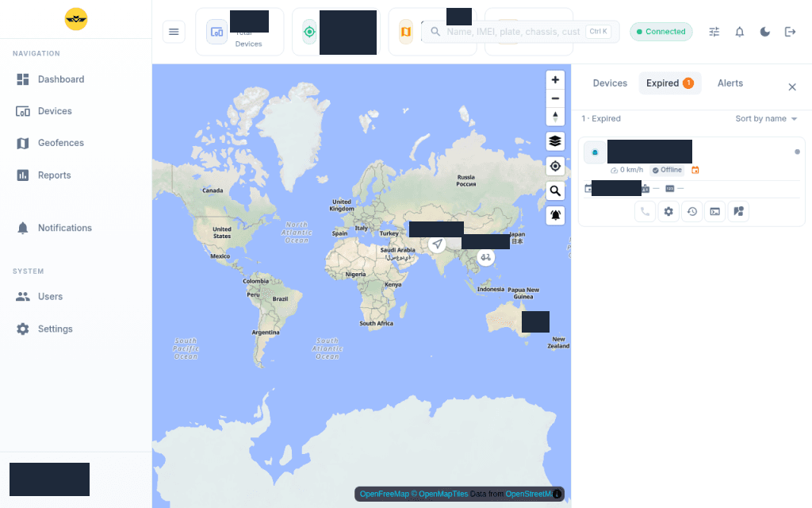Open the OpenFreeMap attribution link
This screenshot has width=812, height=508.
click(x=385, y=494)
